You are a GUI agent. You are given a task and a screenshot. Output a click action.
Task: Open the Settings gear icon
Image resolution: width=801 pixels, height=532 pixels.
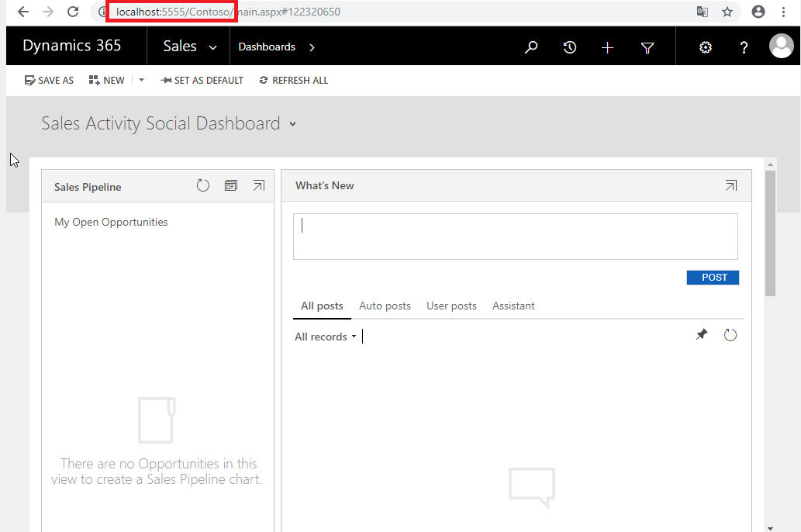[705, 47]
